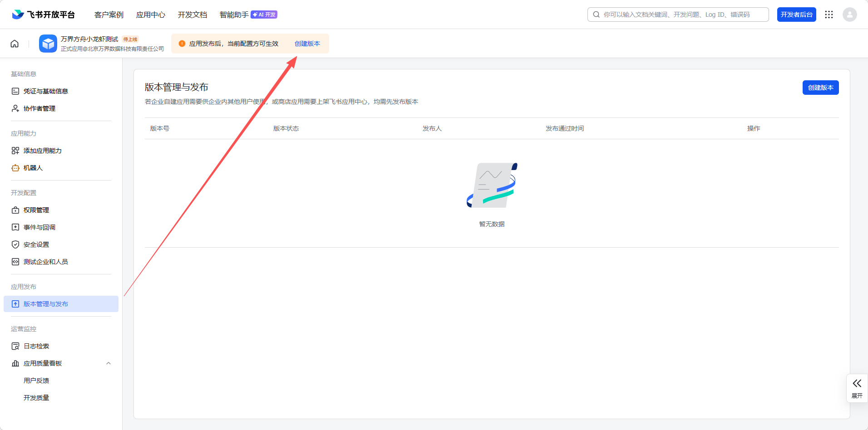Open 开发文档 in top navigation
Screen dimensions: 868x430
pyautogui.click(x=192, y=15)
